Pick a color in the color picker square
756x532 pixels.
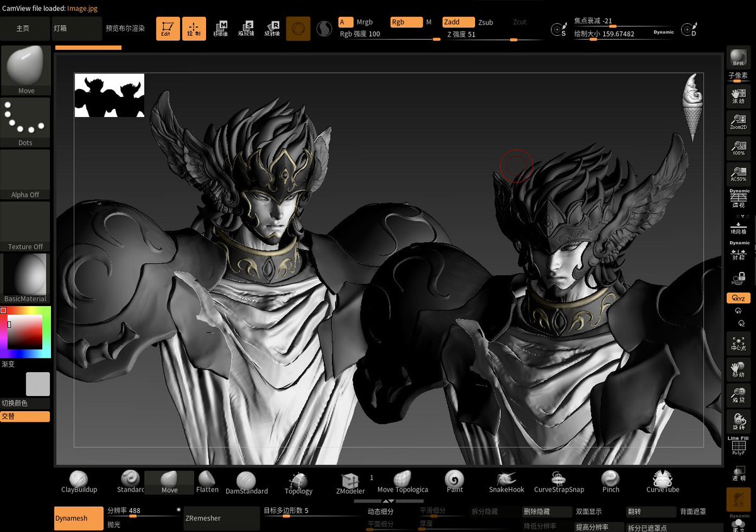tap(25, 332)
